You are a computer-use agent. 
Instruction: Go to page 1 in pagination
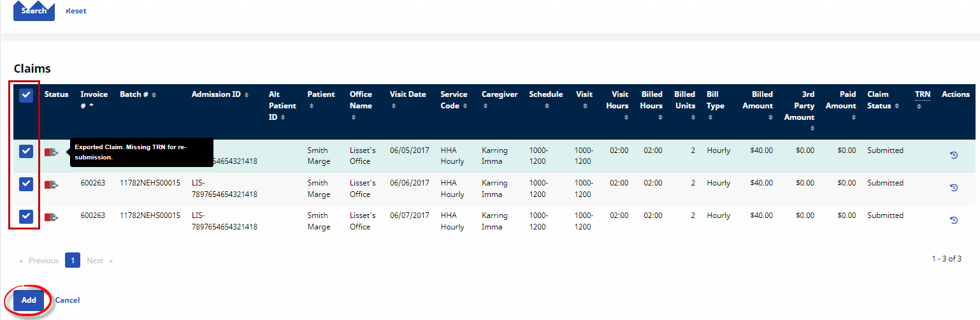(x=73, y=261)
